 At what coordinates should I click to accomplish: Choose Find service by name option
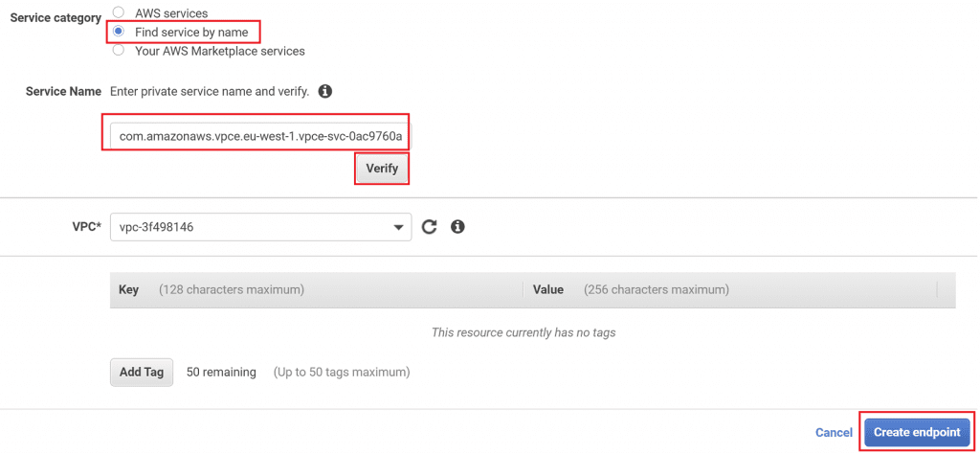tap(119, 32)
